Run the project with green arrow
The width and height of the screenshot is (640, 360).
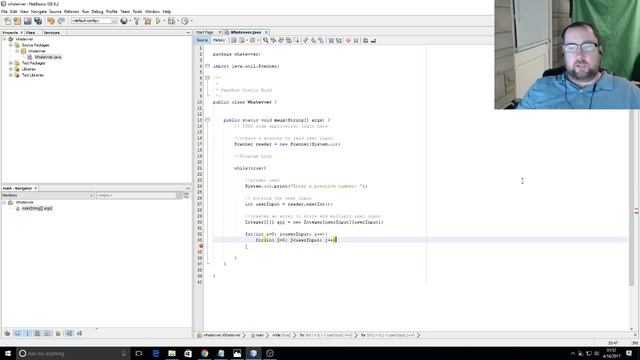[x=158, y=21]
